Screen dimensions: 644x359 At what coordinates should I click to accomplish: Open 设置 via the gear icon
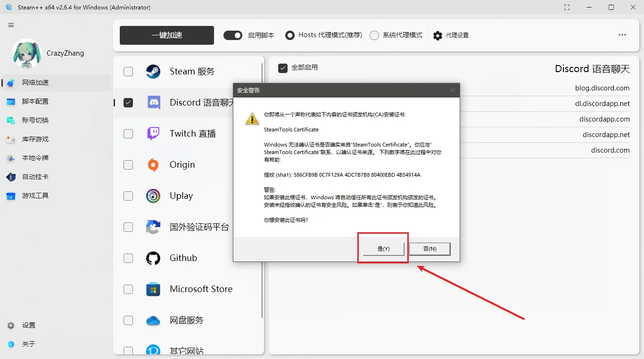click(x=11, y=326)
